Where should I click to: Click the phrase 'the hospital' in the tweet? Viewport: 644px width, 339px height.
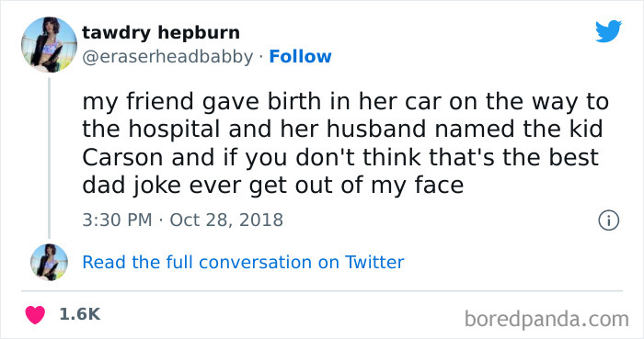(x=151, y=130)
